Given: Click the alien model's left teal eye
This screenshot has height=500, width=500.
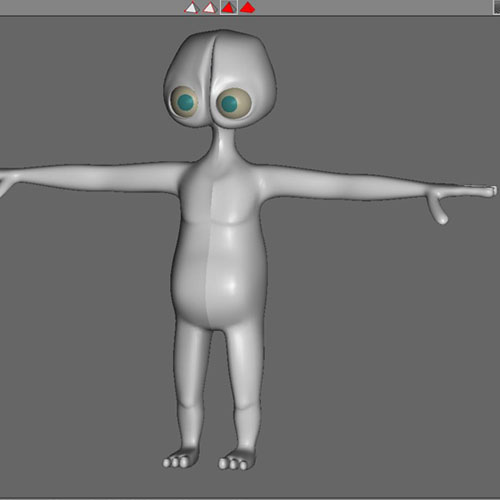Looking at the screenshot, I should (185, 102).
